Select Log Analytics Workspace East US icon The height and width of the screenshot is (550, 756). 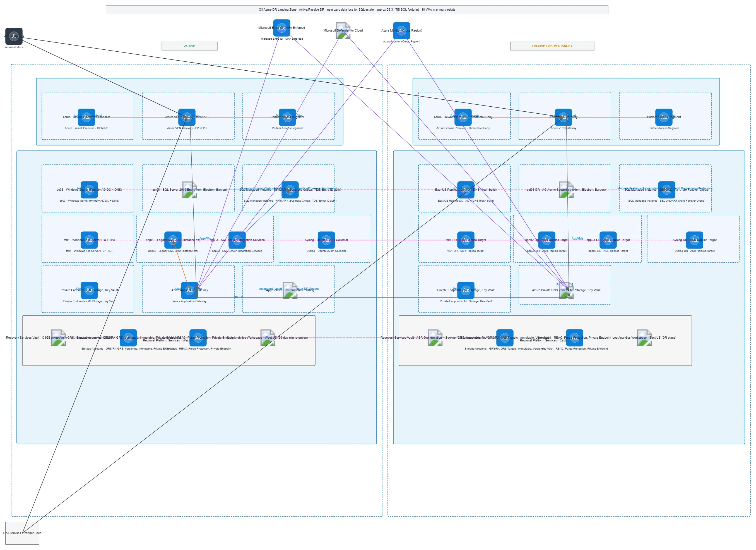(644, 338)
